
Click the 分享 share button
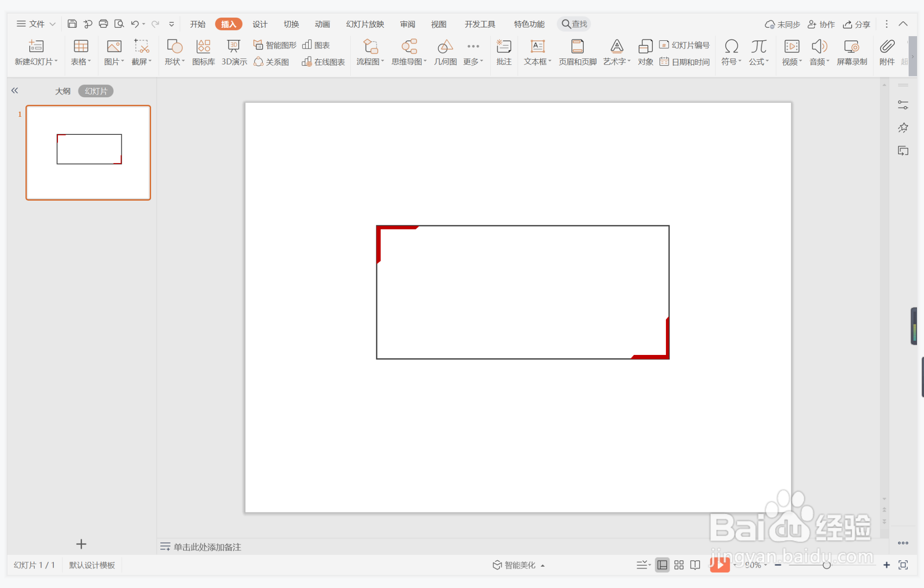[x=856, y=24]
